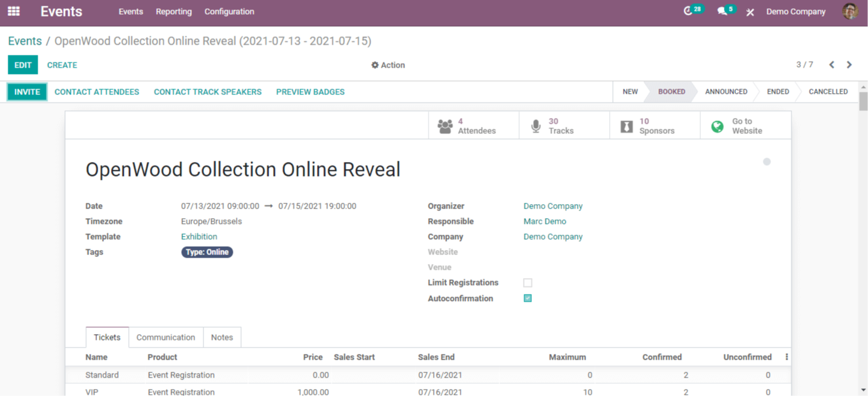Switch to the Communication tab
The image size is (868, 396).
pos(166,337)
